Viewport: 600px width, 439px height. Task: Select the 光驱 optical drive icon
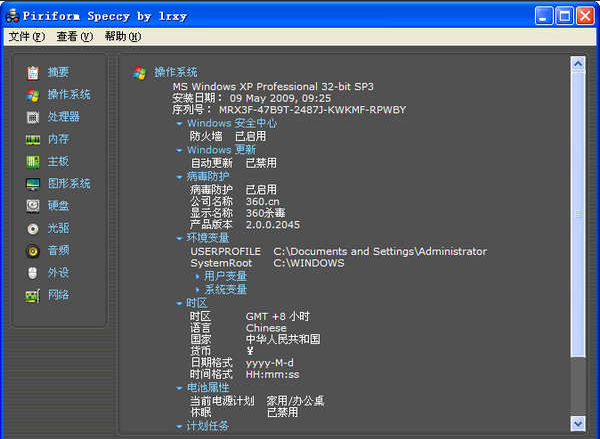[x=33, y=228]
